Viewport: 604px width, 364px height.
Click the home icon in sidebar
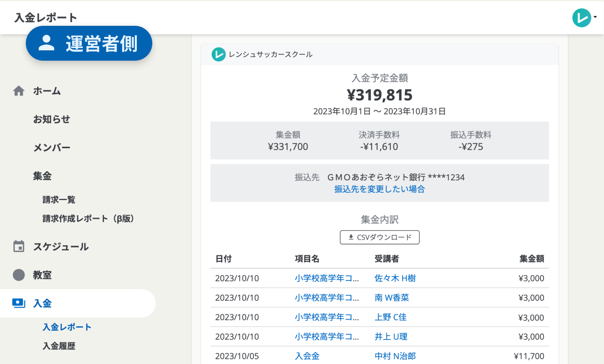pyautogui.click(x=19, y=91)
